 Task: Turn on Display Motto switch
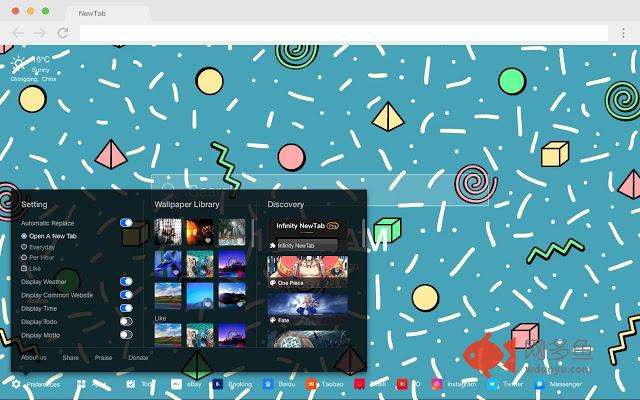(126, 335)
